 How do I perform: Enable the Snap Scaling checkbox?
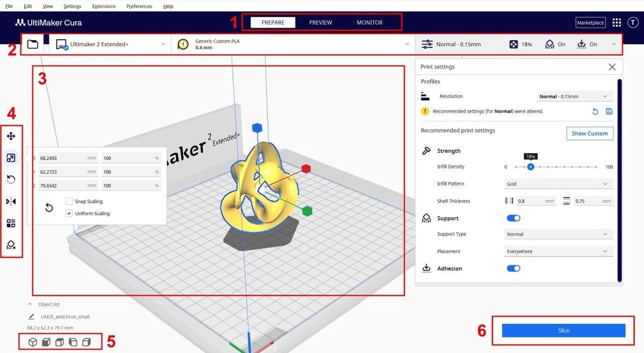click(x=69, y=201)
